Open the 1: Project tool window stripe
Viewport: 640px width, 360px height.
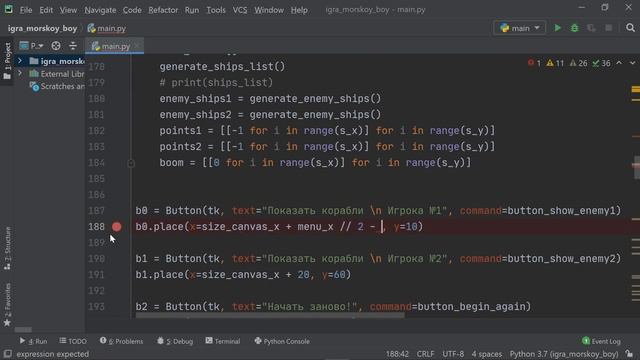(7, 61)
